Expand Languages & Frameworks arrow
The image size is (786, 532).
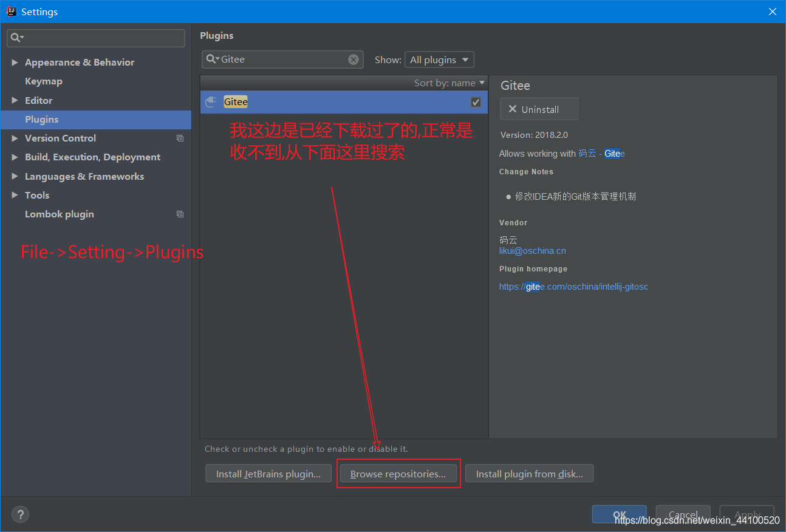[x=15, y=177]
